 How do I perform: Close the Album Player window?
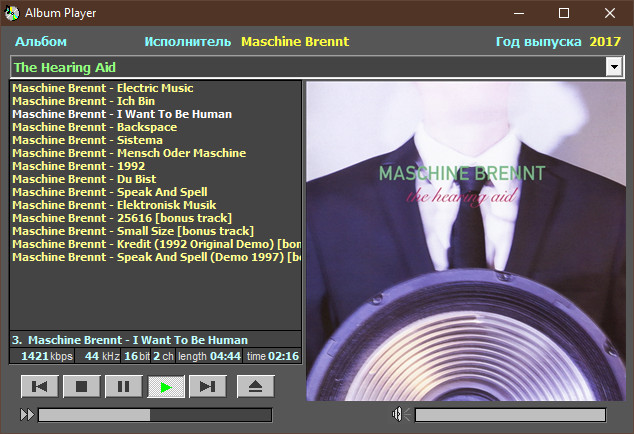(610, 13)
